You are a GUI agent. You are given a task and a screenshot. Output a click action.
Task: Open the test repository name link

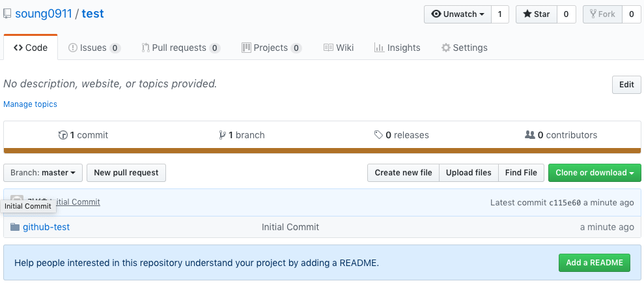[93, 14]
